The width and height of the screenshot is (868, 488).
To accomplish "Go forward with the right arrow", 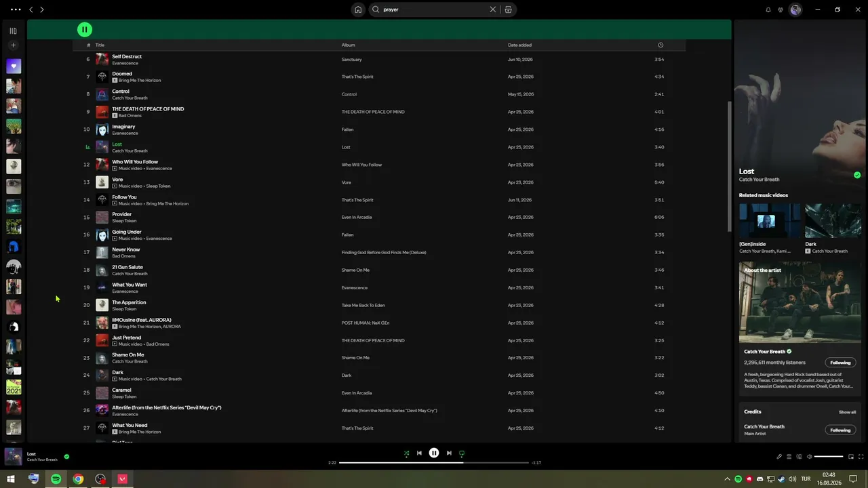I will point(42,9).
